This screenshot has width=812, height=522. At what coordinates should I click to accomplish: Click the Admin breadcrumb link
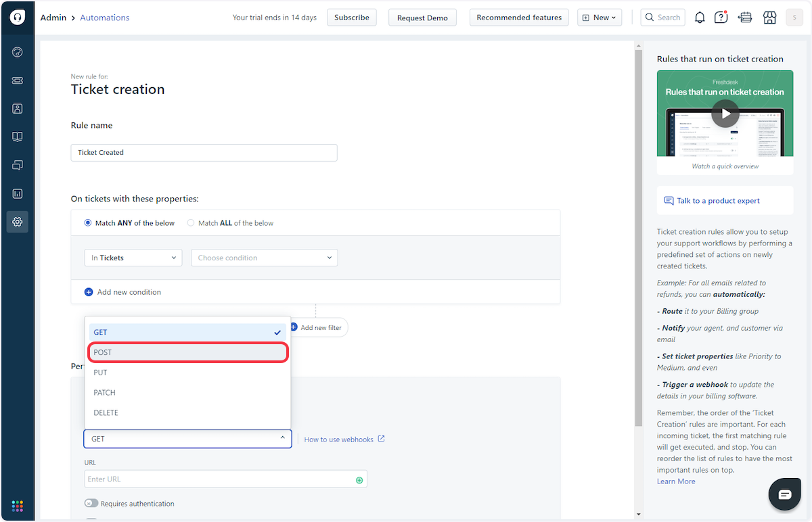coord(53,18)
